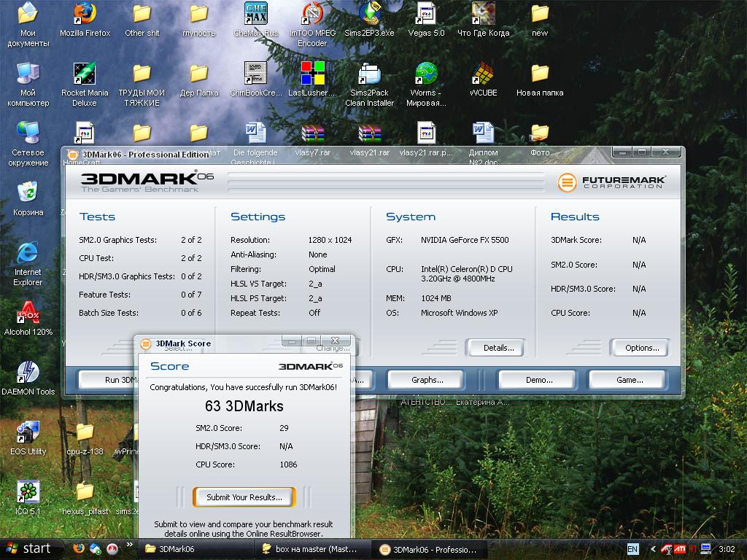
Task: Open Сетевое окружение icon
Action: [28, 144]
